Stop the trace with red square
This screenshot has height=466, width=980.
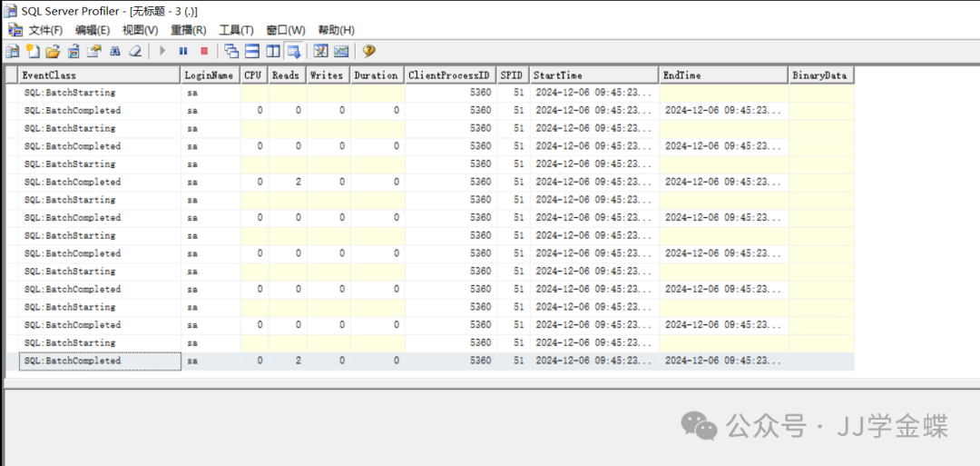pos(204,51)
